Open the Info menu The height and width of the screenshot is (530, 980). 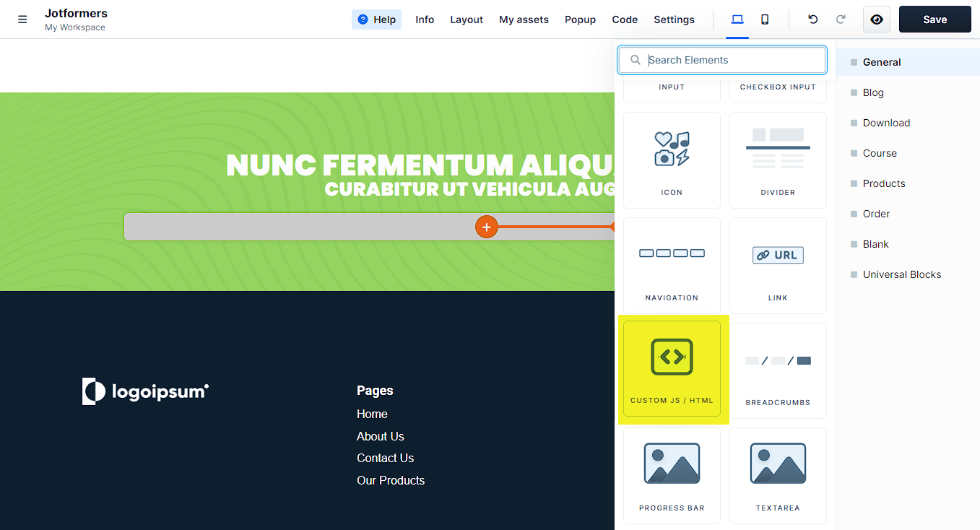(x=425, y=19)
